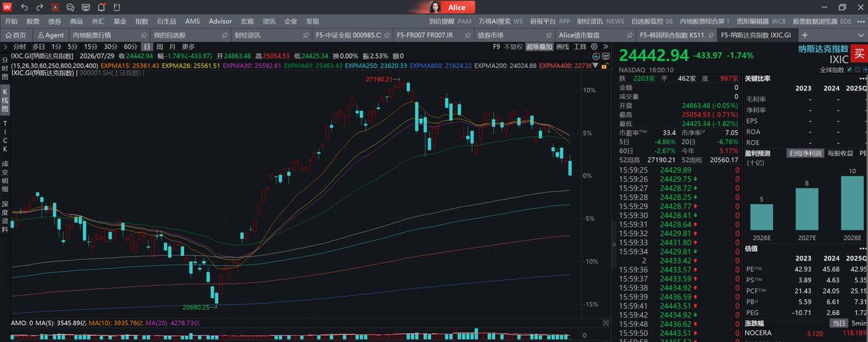Click the redo arrow icon in title bar
The image size is (868, 342).
click(x=39, y=7)
